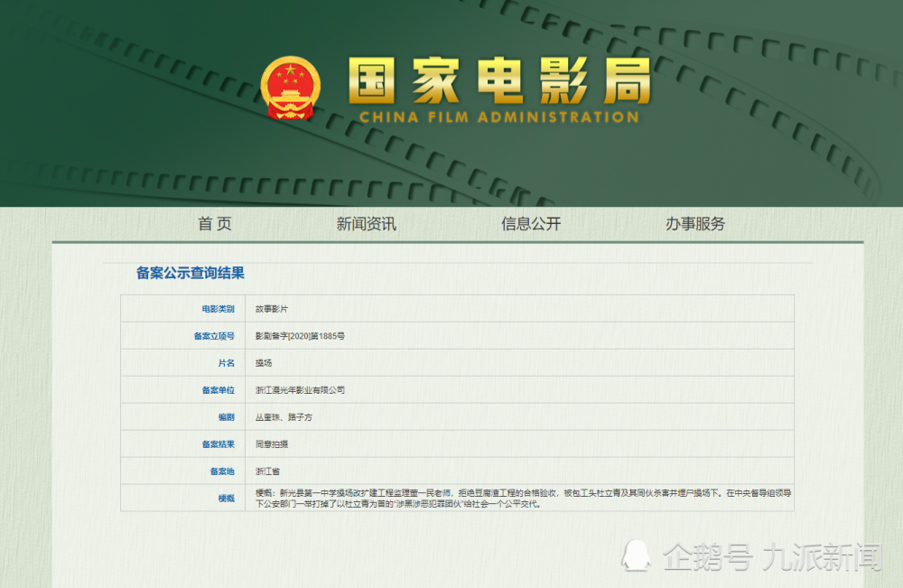Screen dimensions: 903x588
Task: Select the company name 浙江漫光年影业有限公司
Action: coord(300,390)
